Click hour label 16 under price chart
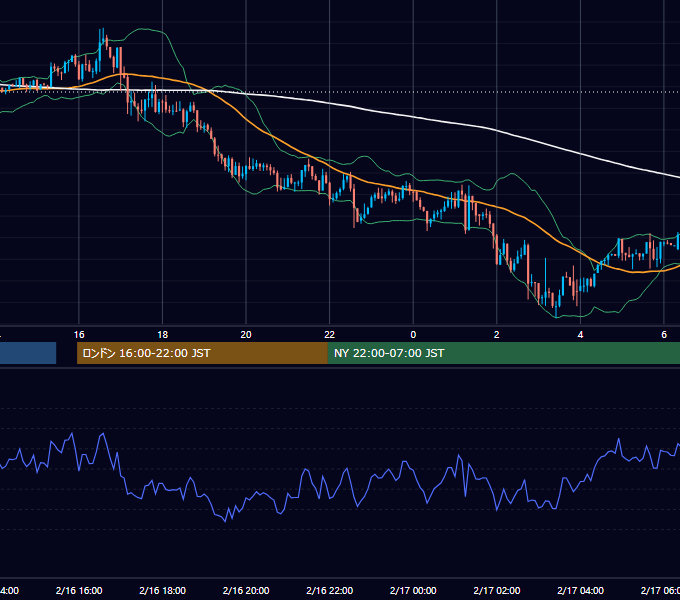This screenshot has width=680, height=600. click(79, 335)
